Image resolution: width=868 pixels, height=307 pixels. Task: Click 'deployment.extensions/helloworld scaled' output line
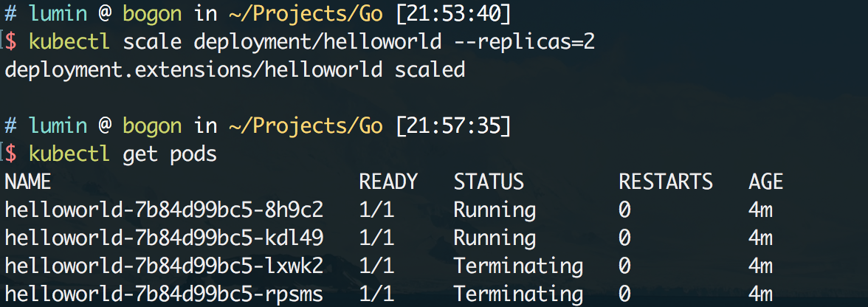point(235,70)
